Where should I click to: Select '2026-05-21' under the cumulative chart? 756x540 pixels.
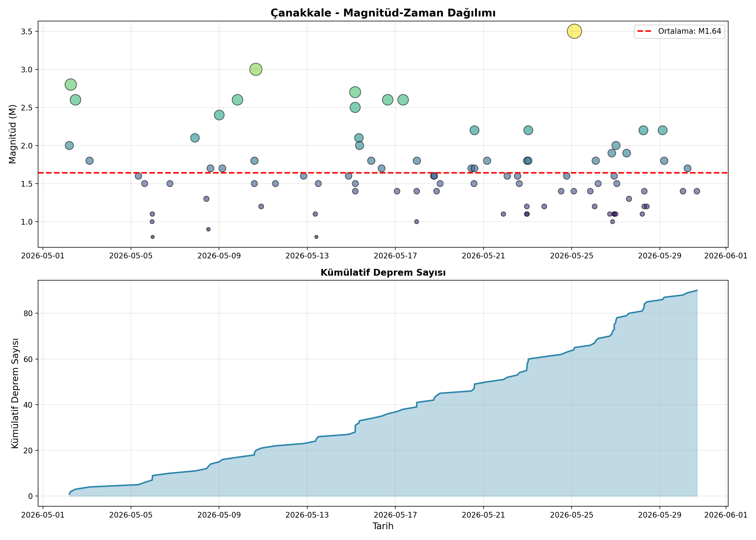pos(483,515)
